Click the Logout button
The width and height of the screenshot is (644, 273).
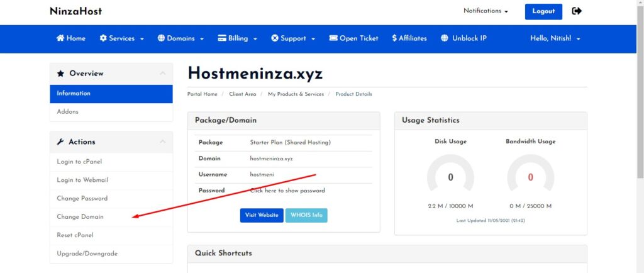(543, 11)
